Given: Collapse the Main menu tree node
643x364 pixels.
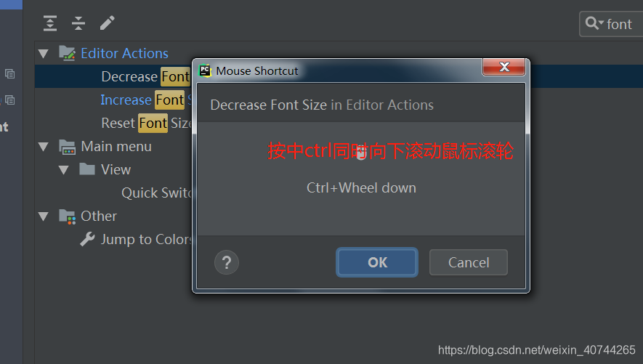Looking at the screenshot, I should coord(44,147).
